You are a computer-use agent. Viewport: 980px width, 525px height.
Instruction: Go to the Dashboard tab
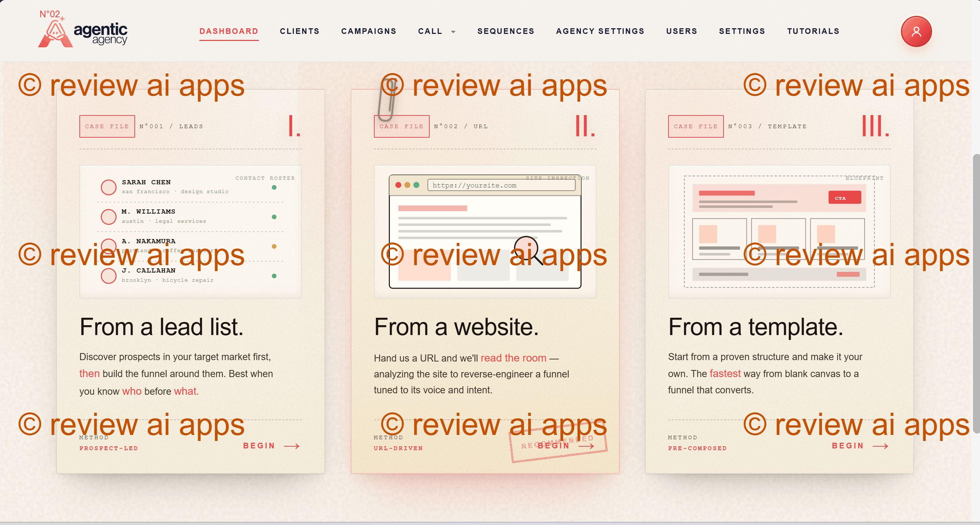click(229, 31)
